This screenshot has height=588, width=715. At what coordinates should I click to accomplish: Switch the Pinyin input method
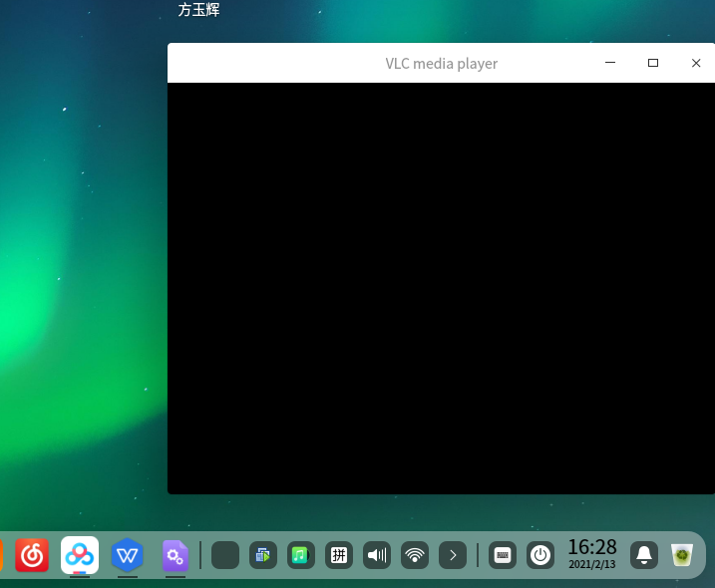click(339, 555)
